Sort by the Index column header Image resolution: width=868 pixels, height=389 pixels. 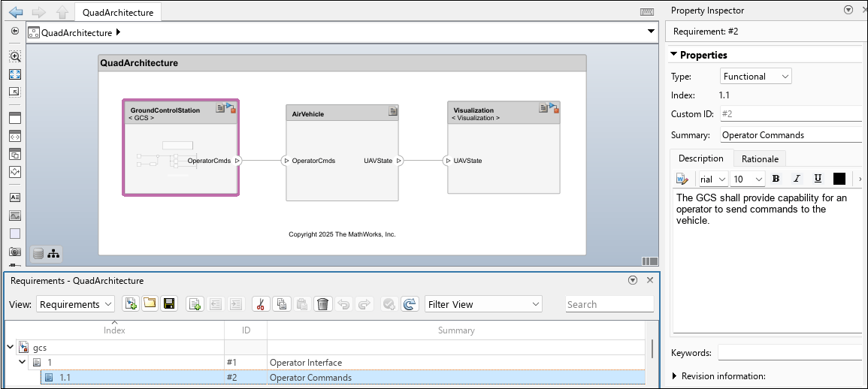click(x=114, y=330)
